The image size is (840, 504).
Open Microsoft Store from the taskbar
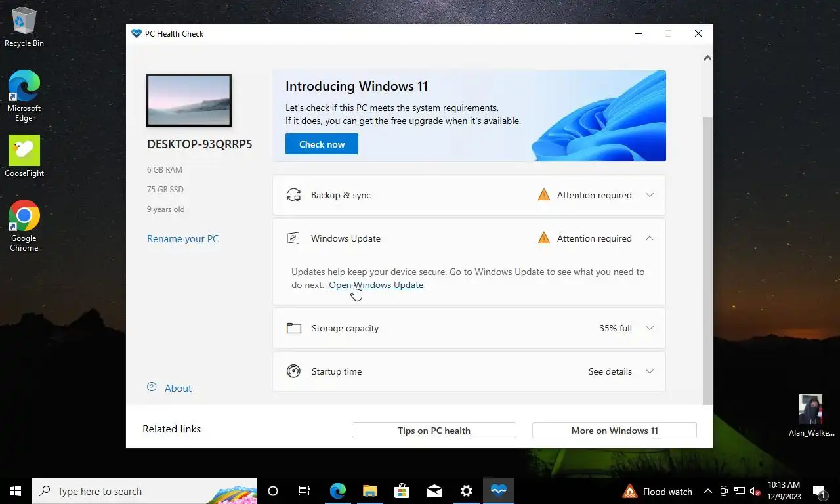coord(402,491)
